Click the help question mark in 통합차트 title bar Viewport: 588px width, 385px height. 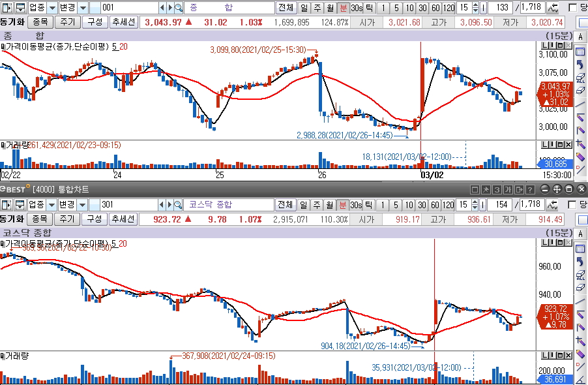click(530, 189)
